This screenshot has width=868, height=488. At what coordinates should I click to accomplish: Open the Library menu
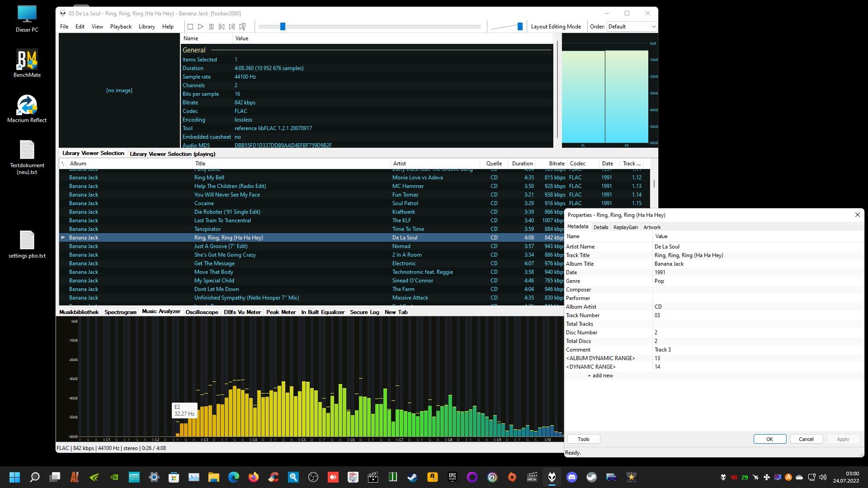coord(146,27)
